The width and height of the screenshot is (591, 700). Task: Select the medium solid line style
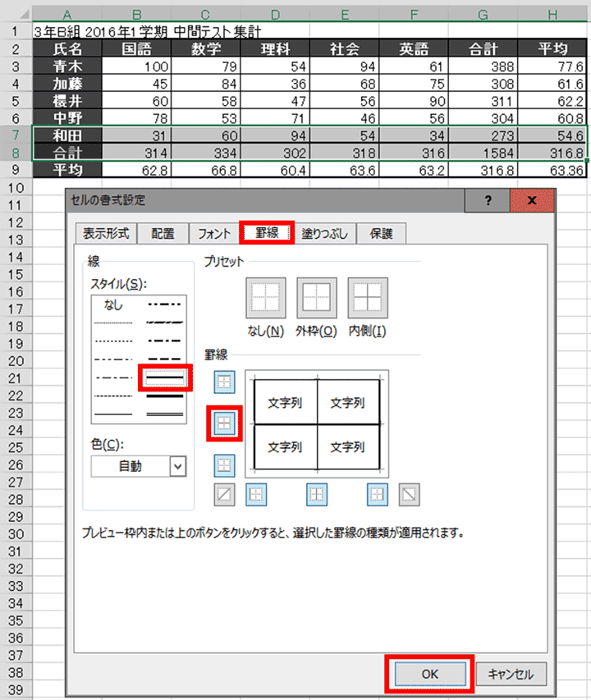(x=165, y=378)
